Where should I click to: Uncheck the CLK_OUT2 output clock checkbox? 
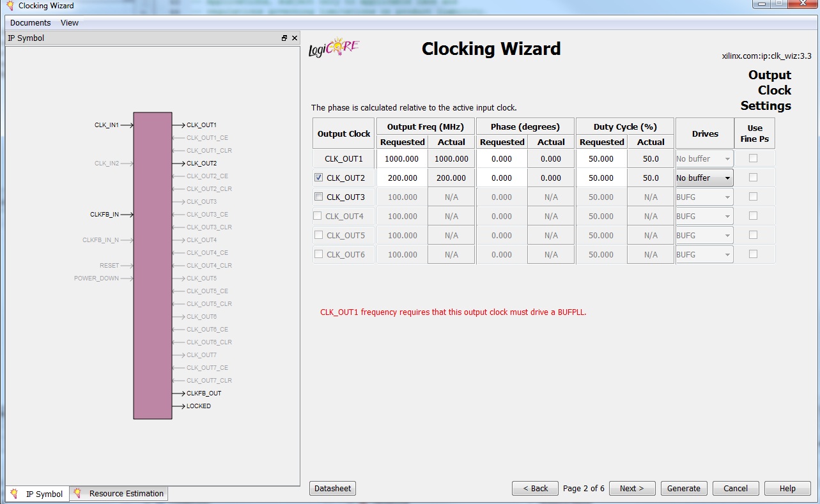(318, 178)
